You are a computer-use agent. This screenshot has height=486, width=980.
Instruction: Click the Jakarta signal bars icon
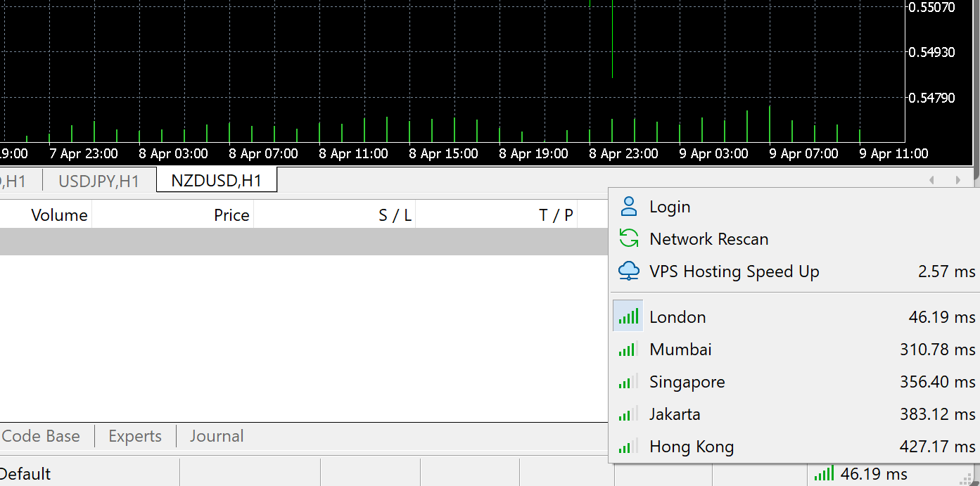pyautogui.click(x=628, y=414)
